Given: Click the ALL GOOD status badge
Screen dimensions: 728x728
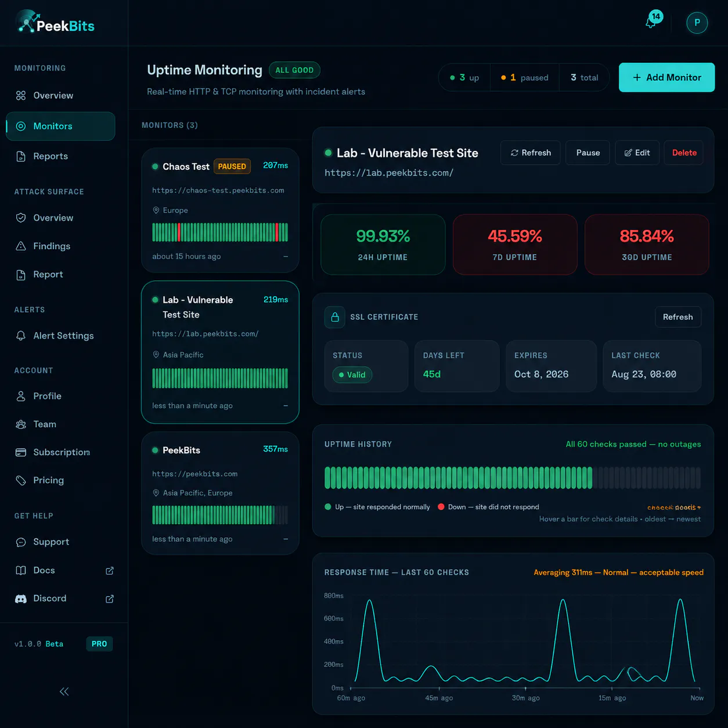Looking at the screenshot, I should 294,70.
